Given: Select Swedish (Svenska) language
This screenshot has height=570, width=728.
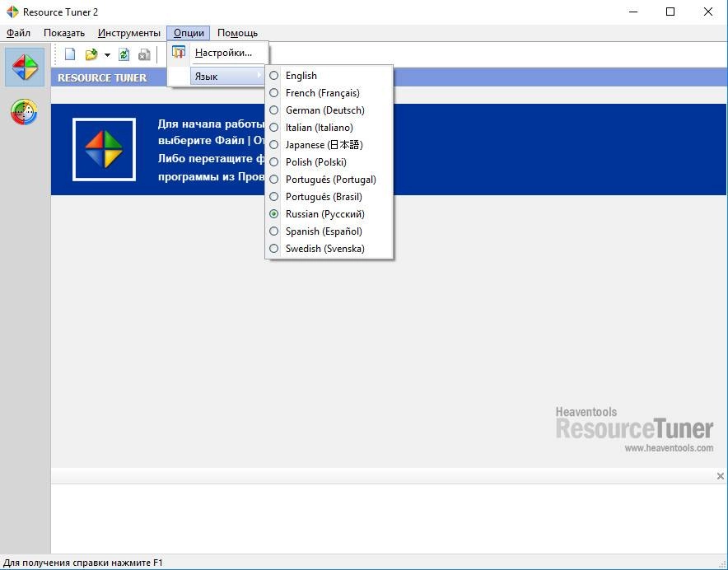Looking at the screenshot, I should (329, 249).
